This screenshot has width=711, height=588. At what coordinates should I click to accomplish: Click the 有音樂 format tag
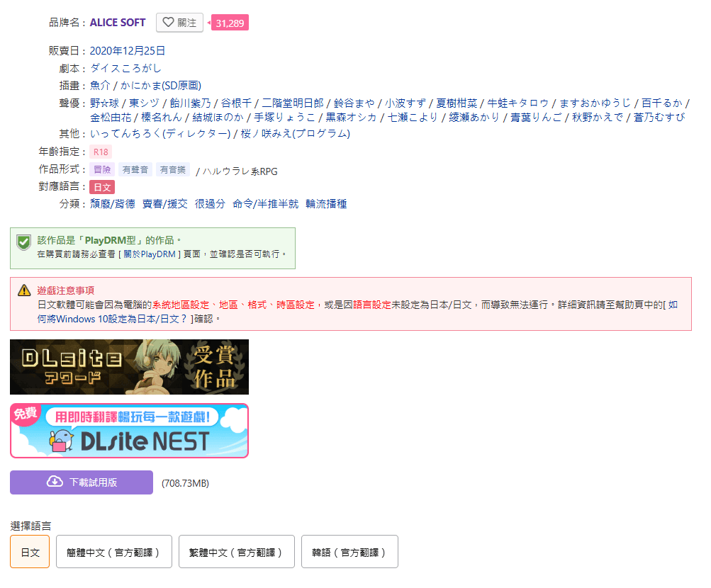(x=173, y=169)
